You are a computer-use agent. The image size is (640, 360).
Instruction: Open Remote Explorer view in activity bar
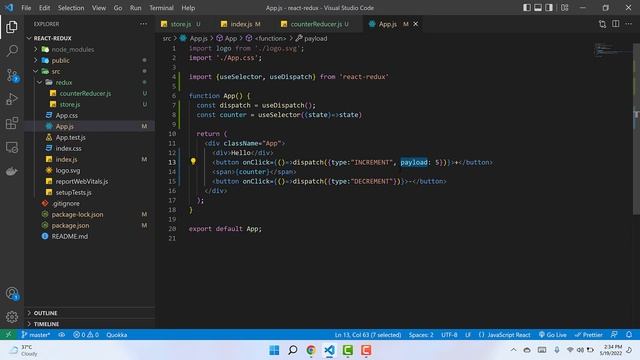coord(12,147)
